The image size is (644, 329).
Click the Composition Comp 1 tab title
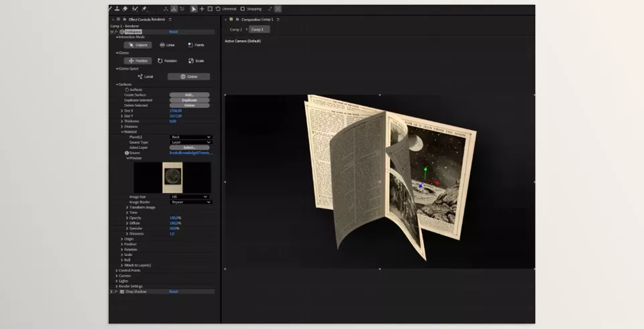tap(257, 19)
